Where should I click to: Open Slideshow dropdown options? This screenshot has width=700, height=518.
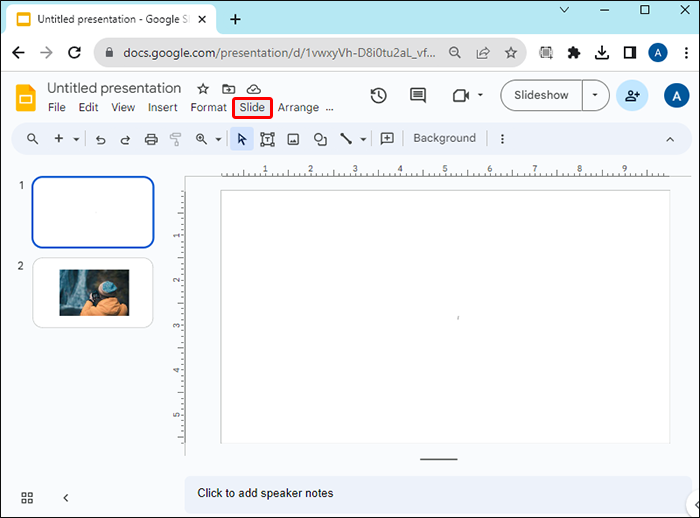coord(595,95)
